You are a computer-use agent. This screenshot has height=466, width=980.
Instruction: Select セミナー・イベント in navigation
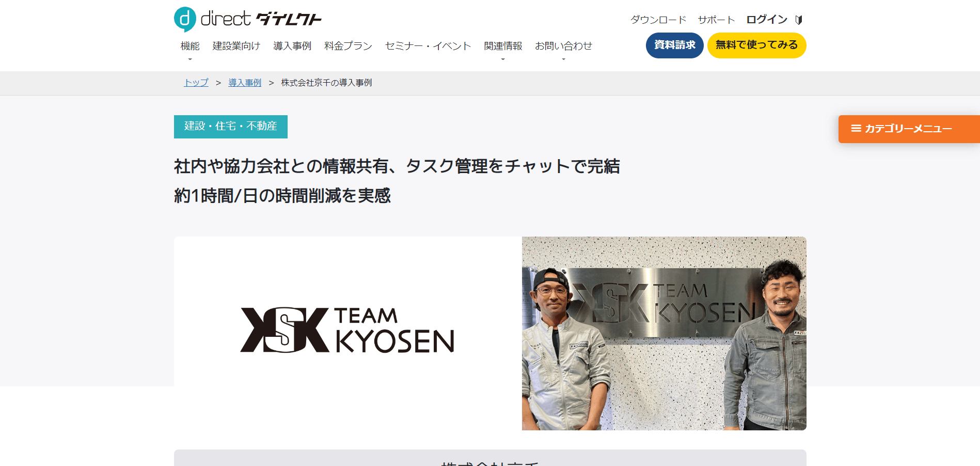pyautogui.click(x=428, y=46)
